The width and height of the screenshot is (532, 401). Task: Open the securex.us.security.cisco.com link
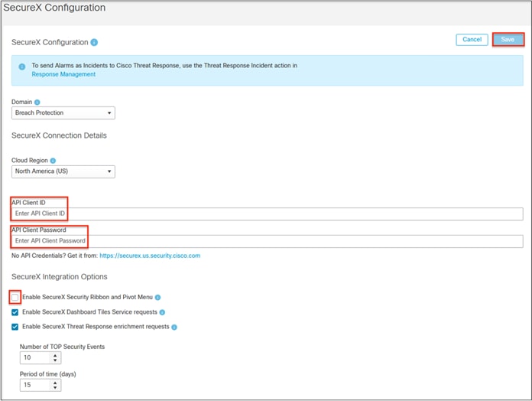[x=150, y=256]
